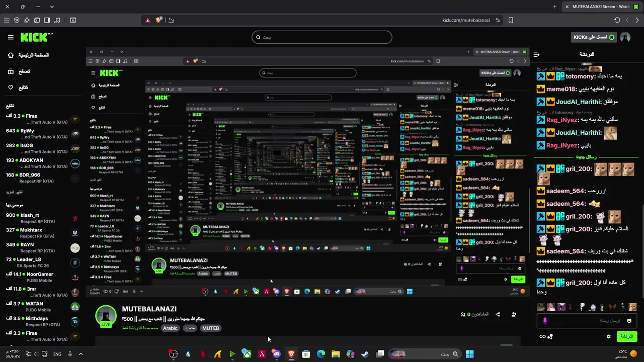The width and height of the screenshot is (644, 362).
Task: Open Xbox app from taskbar
Action: (247, 354)
